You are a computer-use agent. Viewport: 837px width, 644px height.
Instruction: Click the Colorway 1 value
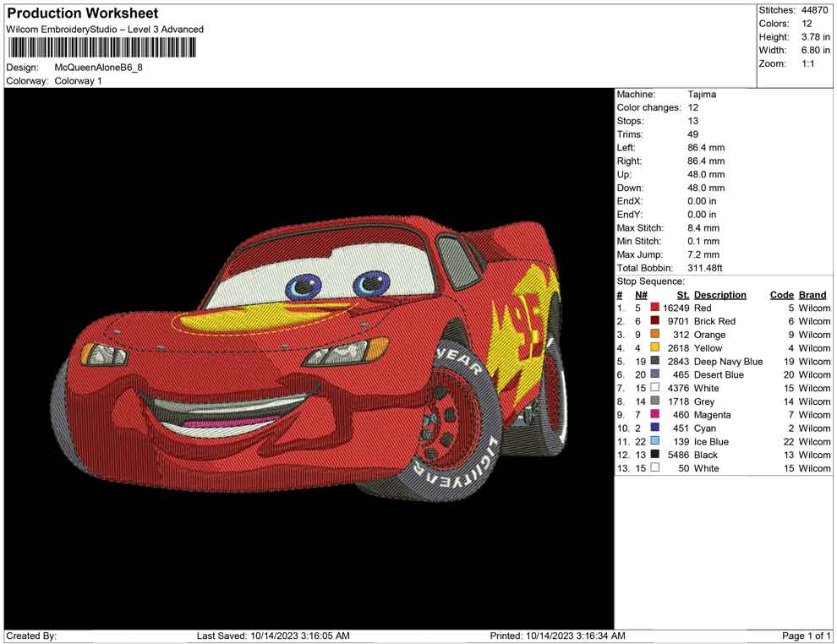78,81
